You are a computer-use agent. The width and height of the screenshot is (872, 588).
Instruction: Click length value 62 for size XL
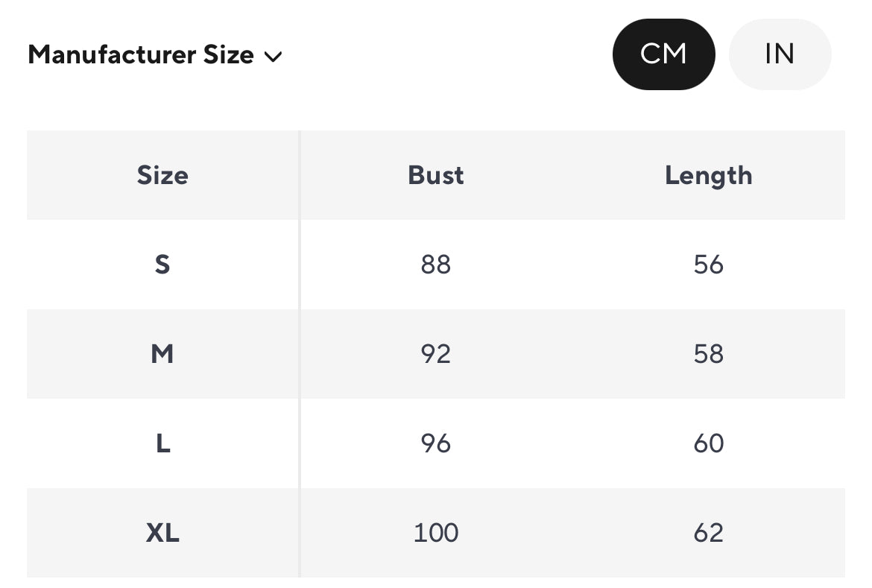[708, 533]
